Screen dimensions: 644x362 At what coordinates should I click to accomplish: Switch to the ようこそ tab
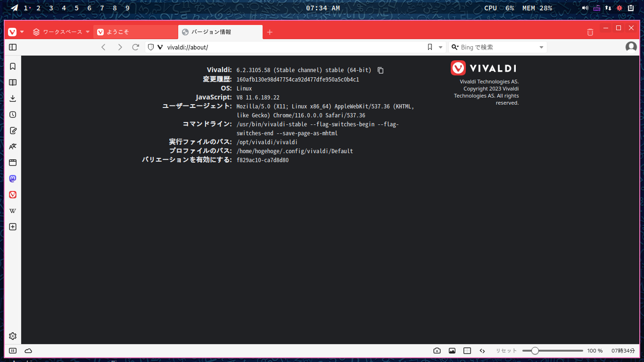click(x=136, y=32)
